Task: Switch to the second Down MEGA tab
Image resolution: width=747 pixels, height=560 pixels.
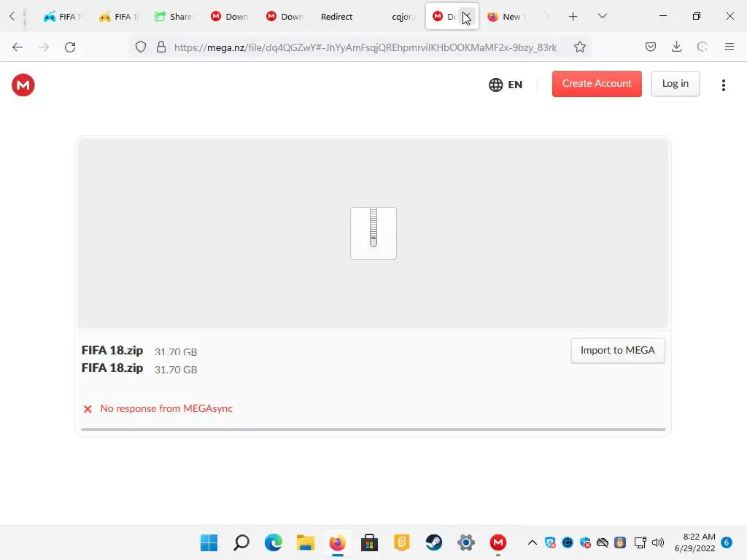Action: (285, 17)
